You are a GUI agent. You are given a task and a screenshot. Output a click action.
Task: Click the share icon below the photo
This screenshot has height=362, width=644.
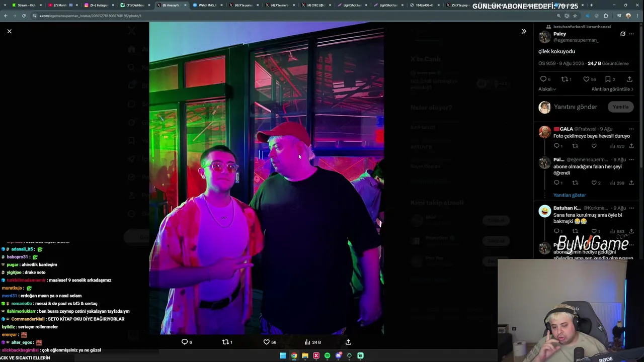point(348,342)
